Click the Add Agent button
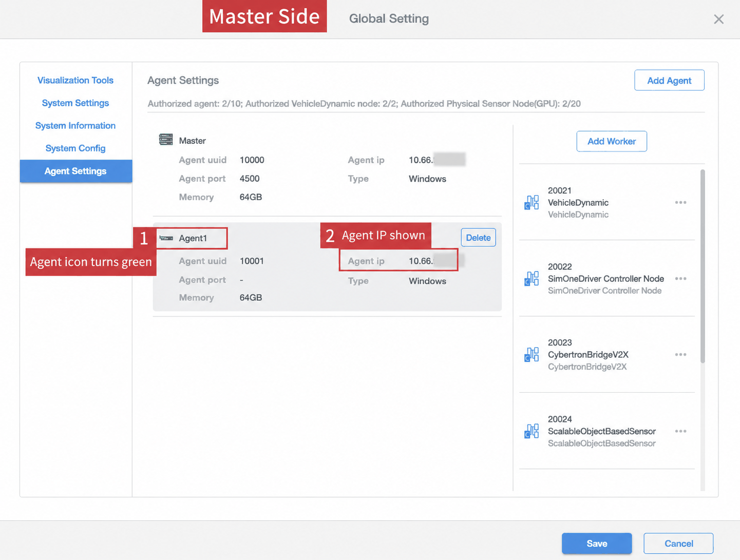Viewport: 740px width, 560px height. [x=669, y=80]
